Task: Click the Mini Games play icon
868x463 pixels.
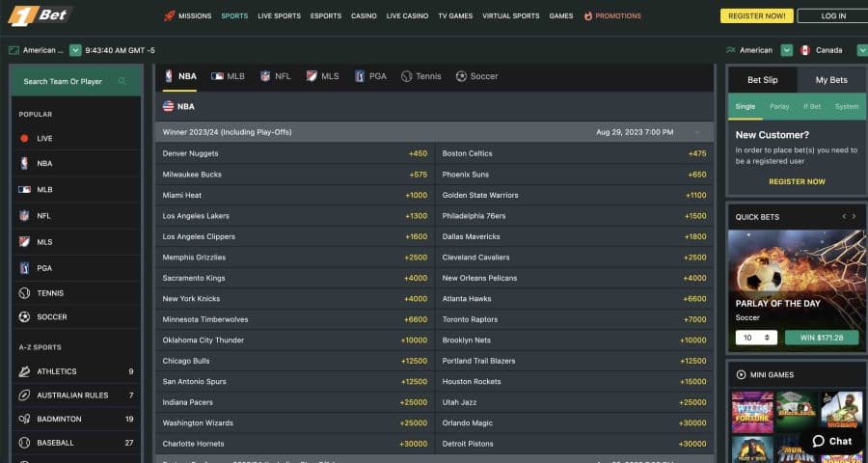Action: [741, 375]
